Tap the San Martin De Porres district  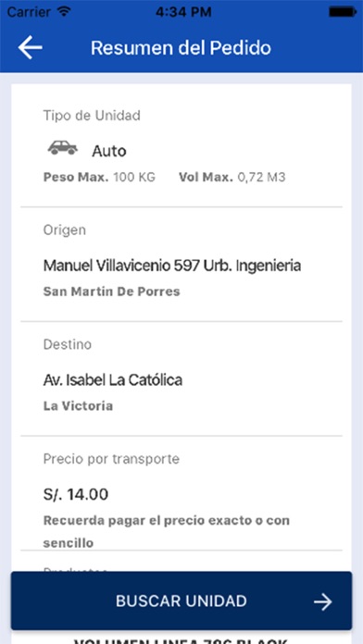pyautogui.click(x=112, y=291)
